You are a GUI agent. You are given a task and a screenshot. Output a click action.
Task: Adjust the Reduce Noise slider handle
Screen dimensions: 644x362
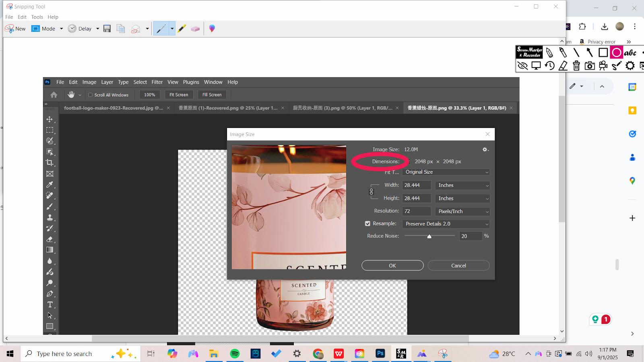pyautogui.click(x=429, y=237)
